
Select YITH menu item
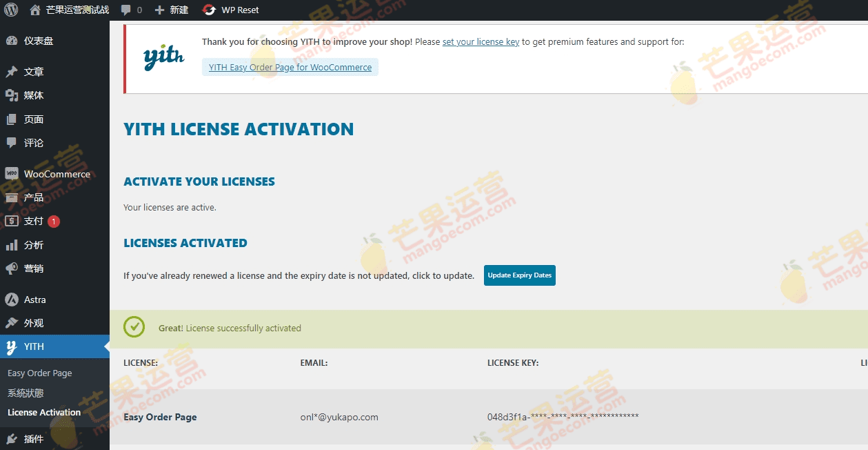coord(54,346)
